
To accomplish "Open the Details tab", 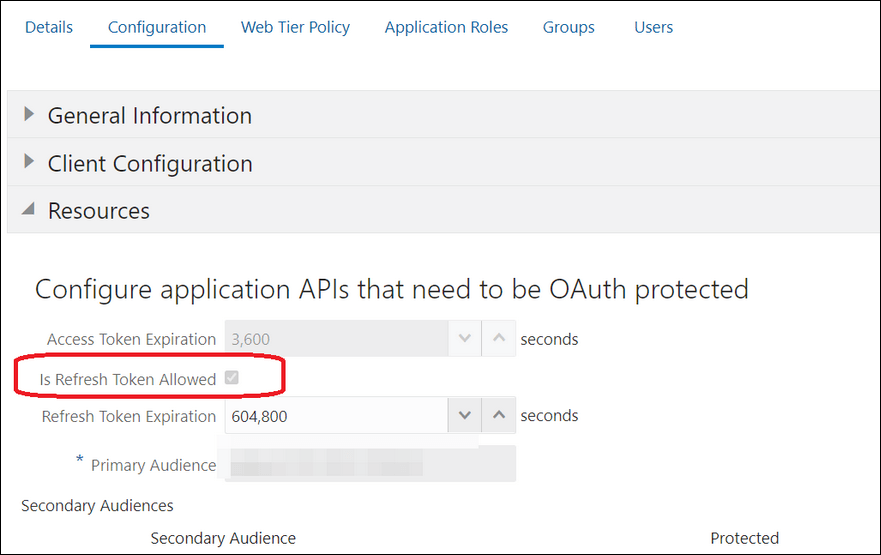I will (x=49, y=27).
